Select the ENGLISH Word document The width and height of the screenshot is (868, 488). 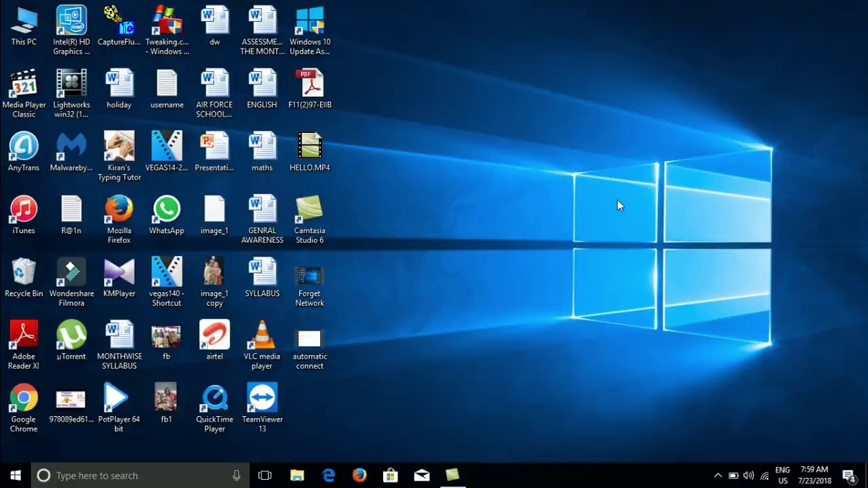[x=262, y=89]
